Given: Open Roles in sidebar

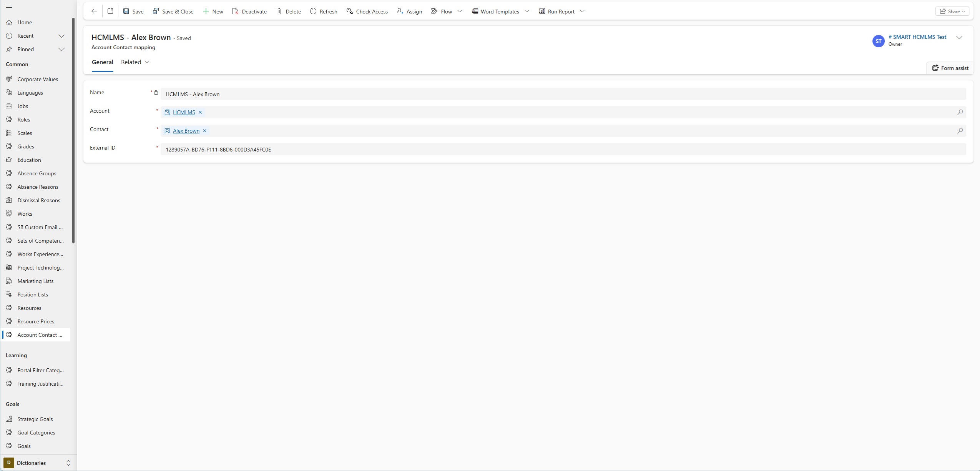Looking at the screenshot, I should 35,120.
